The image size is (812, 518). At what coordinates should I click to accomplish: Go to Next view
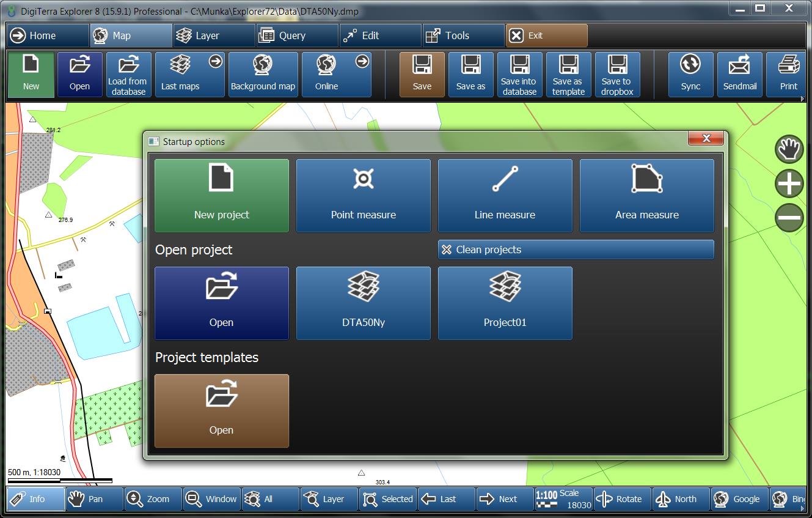pyautogui.click(x=505, y=499)
